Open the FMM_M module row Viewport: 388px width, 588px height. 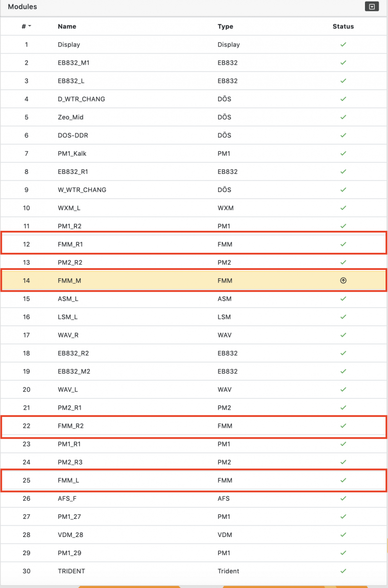coord(194,281)
